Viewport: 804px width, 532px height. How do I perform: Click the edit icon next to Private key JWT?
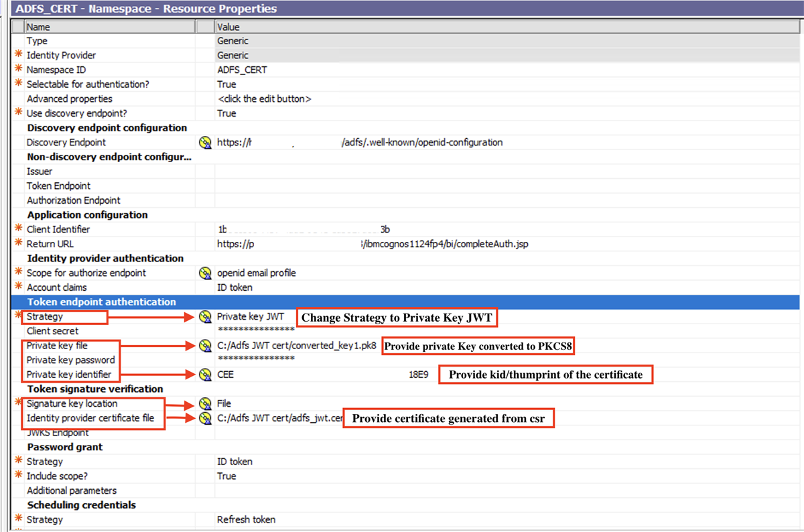(x=205, y=317)
